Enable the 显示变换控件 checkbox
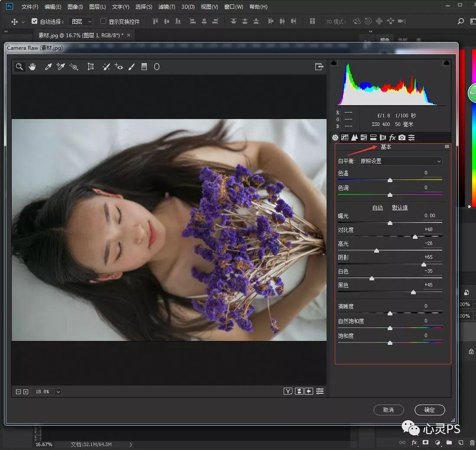Image resolution: width=476 pixels, height=450 pixels. pyautogui.click(x=103, y=21)
